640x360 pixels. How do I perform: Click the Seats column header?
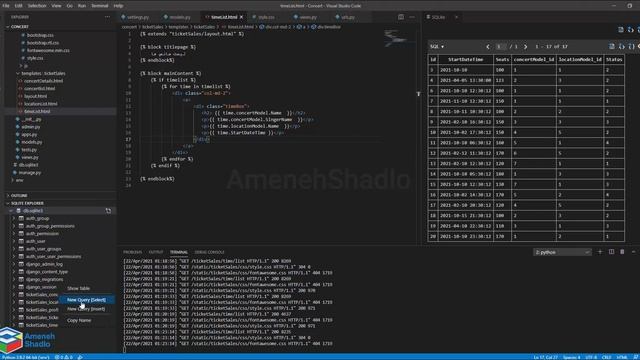click(x=502, y=59)
